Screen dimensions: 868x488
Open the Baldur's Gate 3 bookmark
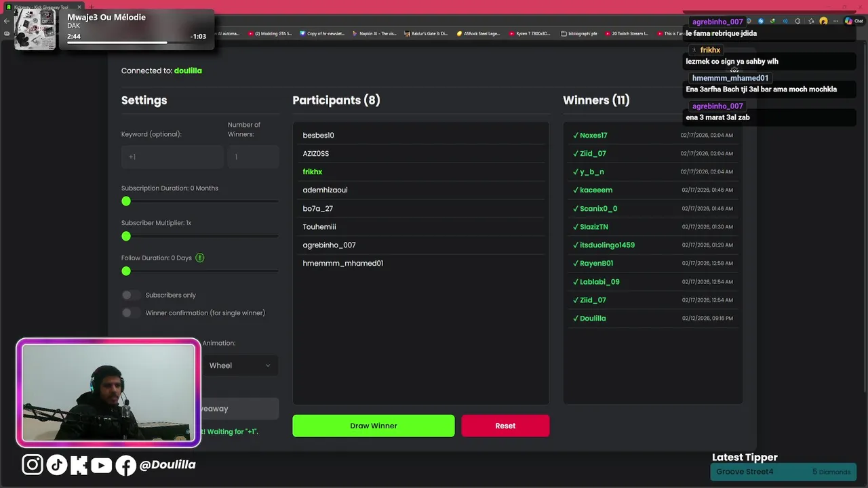426,33
